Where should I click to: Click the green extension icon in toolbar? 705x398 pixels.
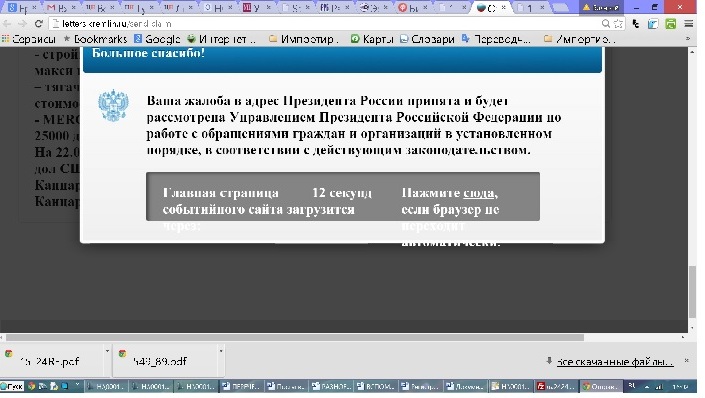[x=670, y=24]
